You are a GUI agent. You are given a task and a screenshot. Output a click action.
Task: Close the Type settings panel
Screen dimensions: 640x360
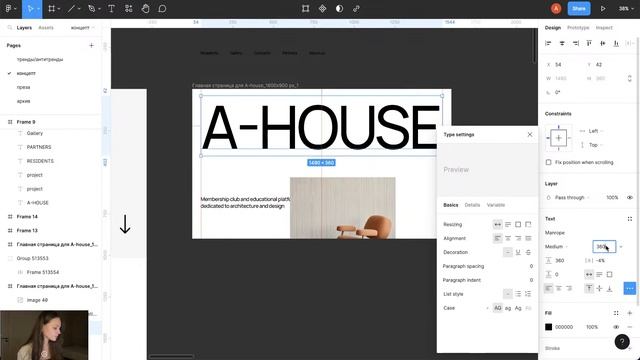(530, 134)
